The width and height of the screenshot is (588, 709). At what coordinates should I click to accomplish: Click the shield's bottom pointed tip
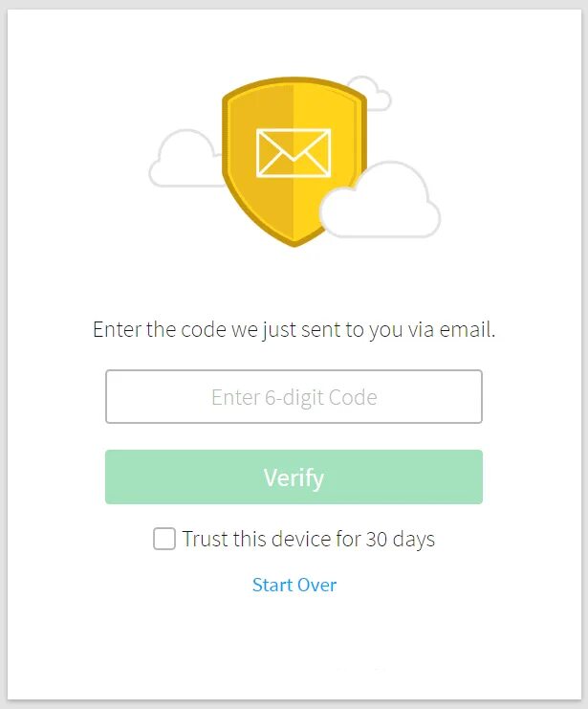pyautogui.click(x=294, y=240)
